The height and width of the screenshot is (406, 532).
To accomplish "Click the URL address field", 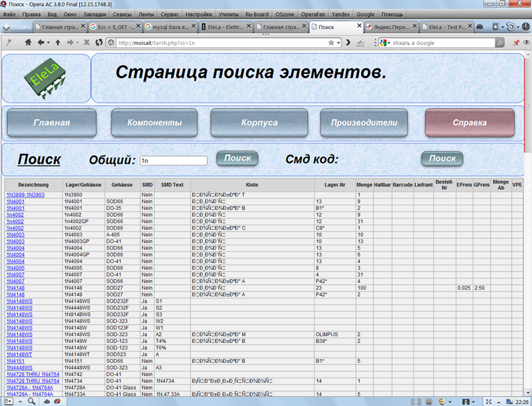I will [222, 43].
